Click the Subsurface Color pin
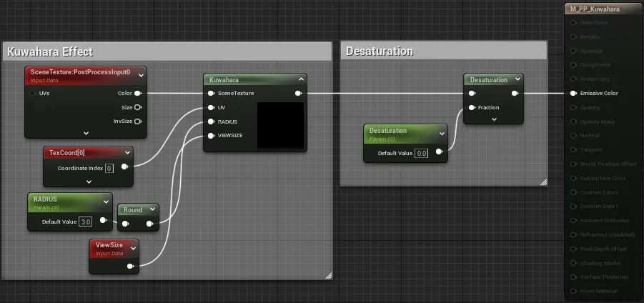Screen dimensions: 644x303 pos(573,178)
